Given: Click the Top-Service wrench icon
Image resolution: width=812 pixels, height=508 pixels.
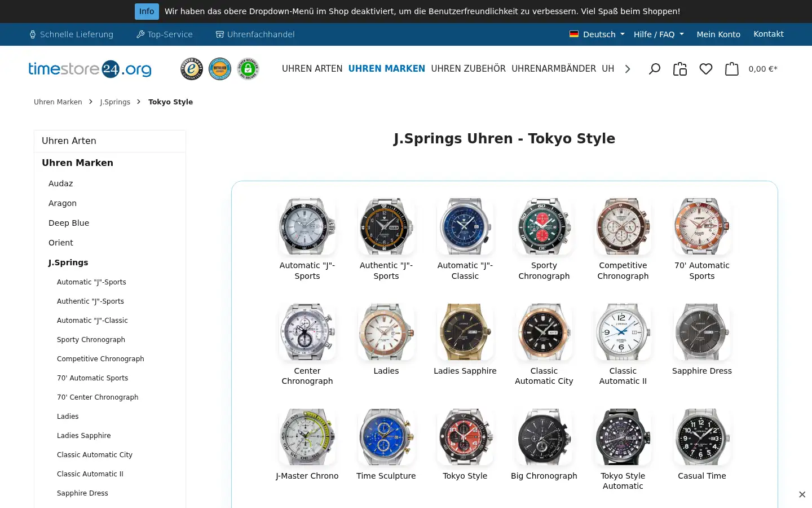Looking at the screenshot, I should click(x=140, y=34).
